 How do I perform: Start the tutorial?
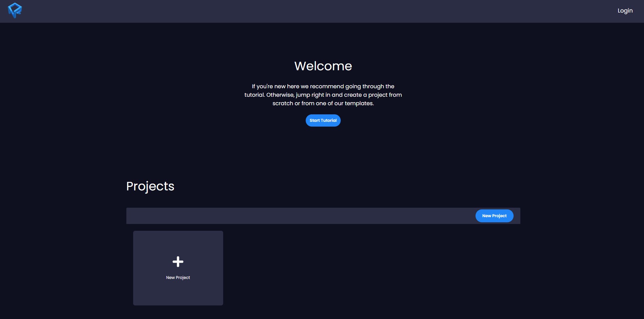[323, 120]
